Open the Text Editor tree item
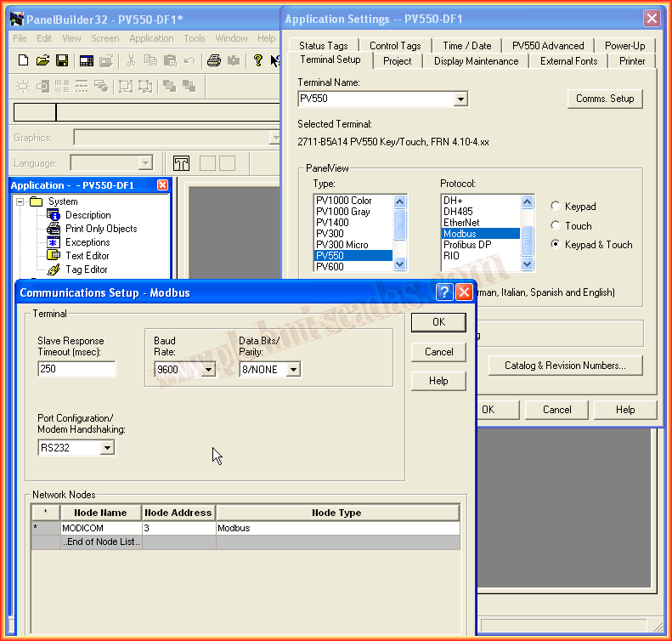The width and height of the screenshot is (672, 641). (x=87, y=256)
